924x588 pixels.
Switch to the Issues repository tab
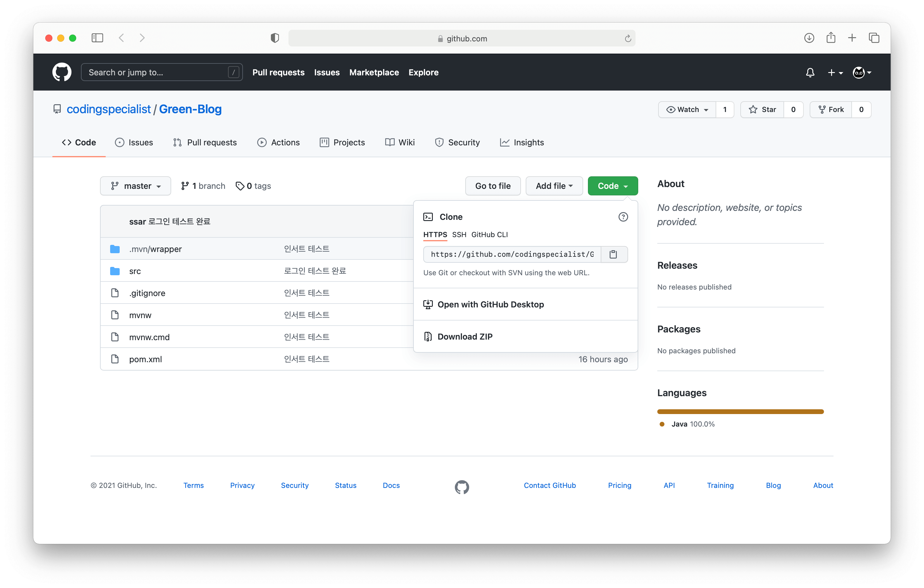pyautogui.click(x=134, y=142)
